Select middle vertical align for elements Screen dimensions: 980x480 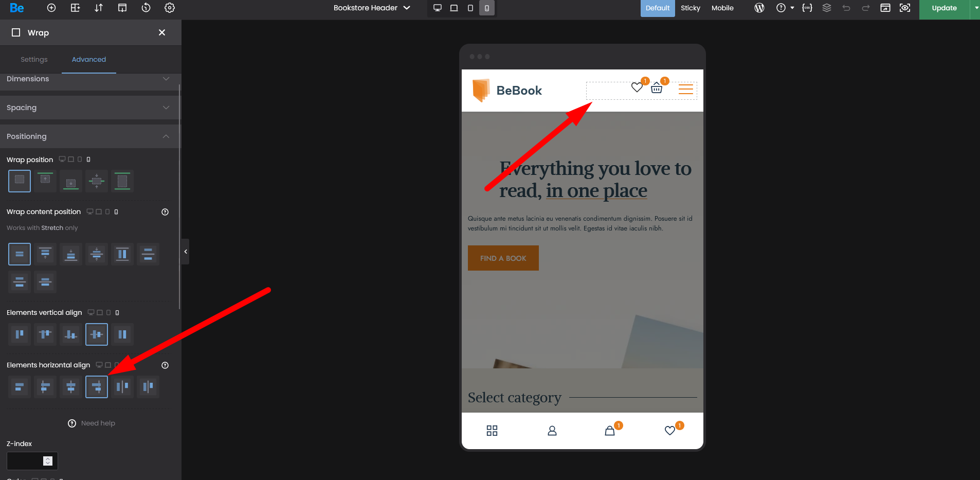[97, 334]
